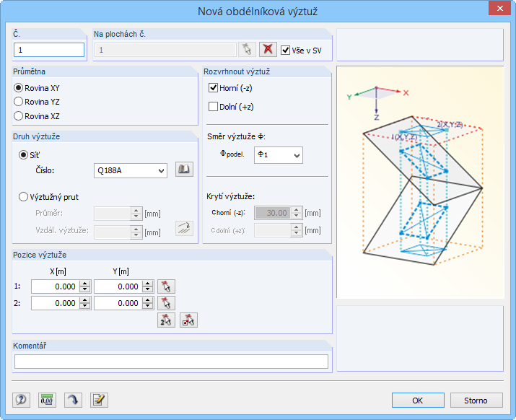516x420 pixels.
Task: Click the point 2 Y coordinate field
Action: (x=118, y=303)
